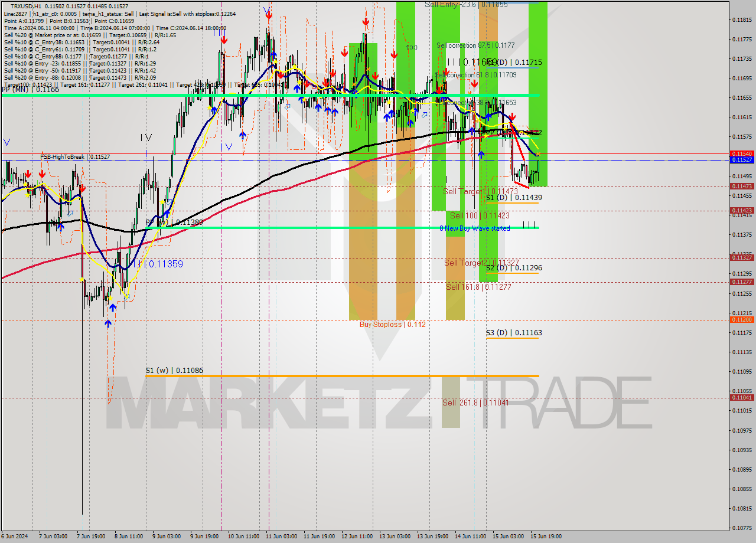756x543 pixels.
Task: Click the '6 Jun 2024' time axis label
Action: coord(14,537)
